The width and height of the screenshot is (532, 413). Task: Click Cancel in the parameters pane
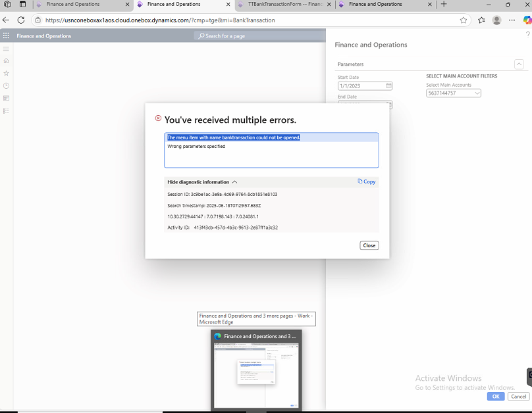[518, 397]
